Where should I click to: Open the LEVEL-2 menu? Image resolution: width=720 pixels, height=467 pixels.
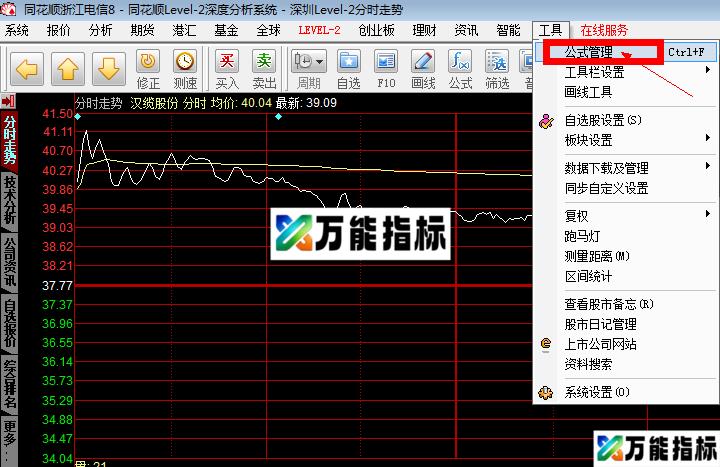coord(319,31)
